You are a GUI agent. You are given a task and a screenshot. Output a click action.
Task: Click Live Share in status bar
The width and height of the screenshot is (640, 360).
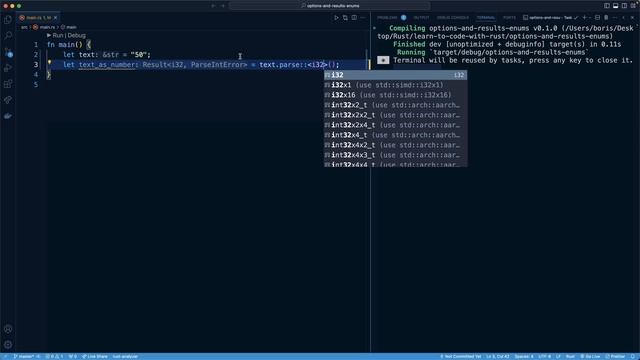coord(95,356)
